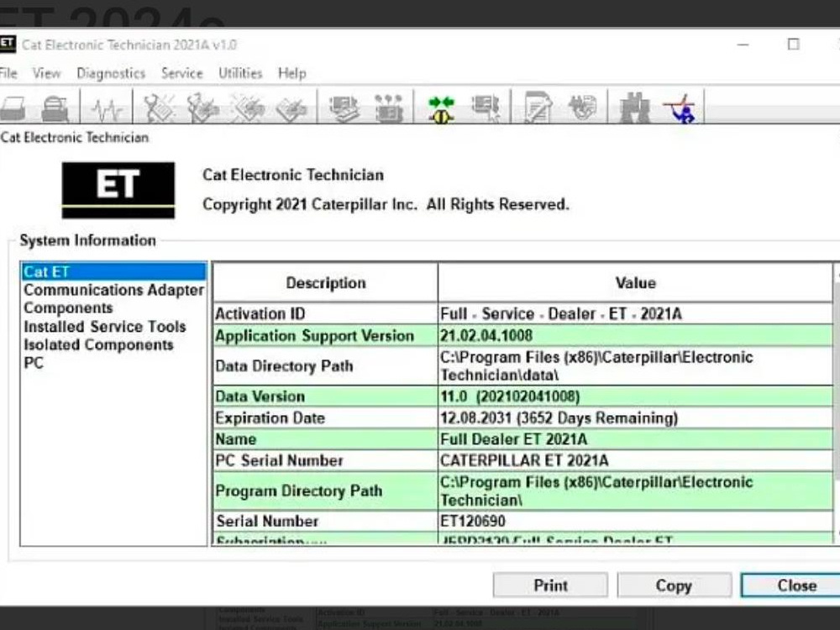Open the View menu

(x=46, y=73)
